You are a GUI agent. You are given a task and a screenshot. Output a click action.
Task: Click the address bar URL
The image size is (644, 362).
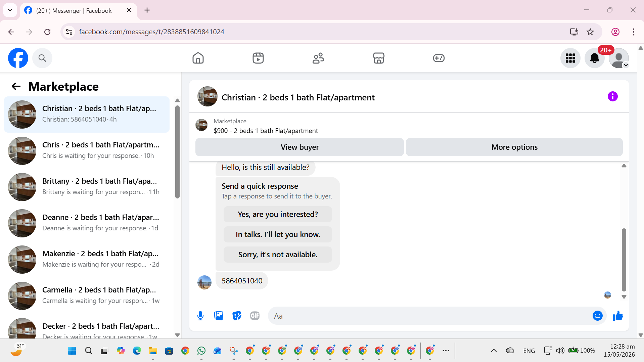tap(151, 32)
